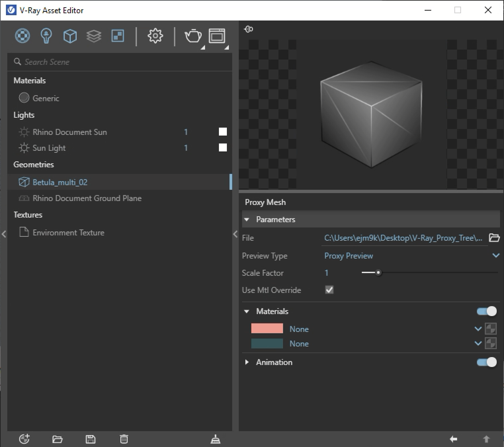Select Sun Light in Lights list
504x447 pixels.
coord(49,148)
